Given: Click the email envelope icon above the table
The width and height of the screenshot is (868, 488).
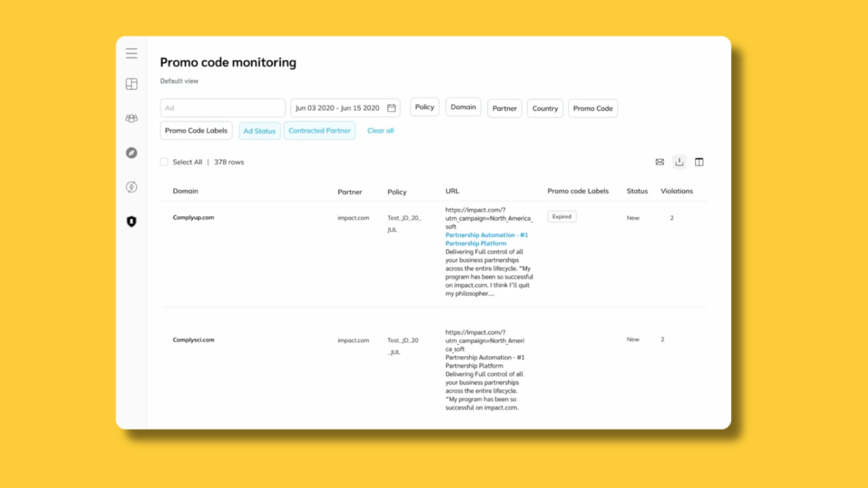Looking at the screenshot, I should tap(660, 162).
